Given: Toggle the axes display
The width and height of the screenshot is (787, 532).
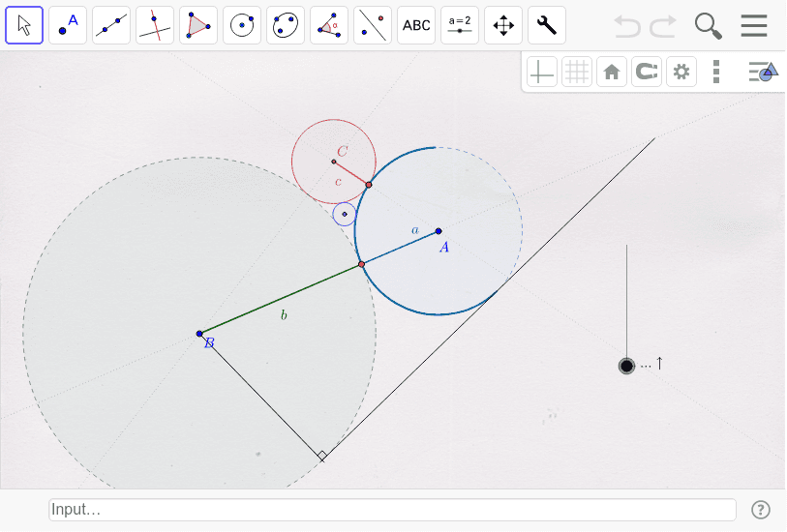Looking at the screenshot, I should click(542, 73).
